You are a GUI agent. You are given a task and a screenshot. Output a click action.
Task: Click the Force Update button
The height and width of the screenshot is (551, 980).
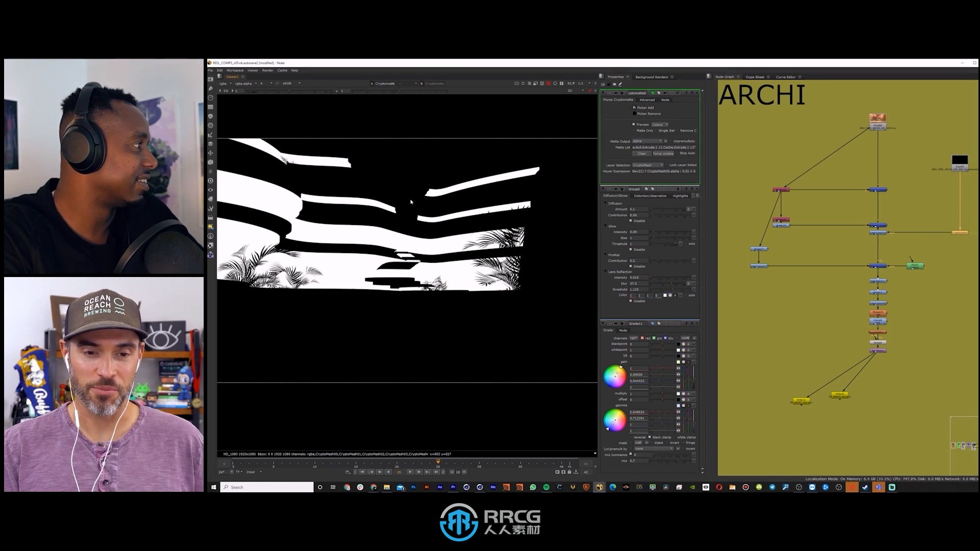coord(663,154)
